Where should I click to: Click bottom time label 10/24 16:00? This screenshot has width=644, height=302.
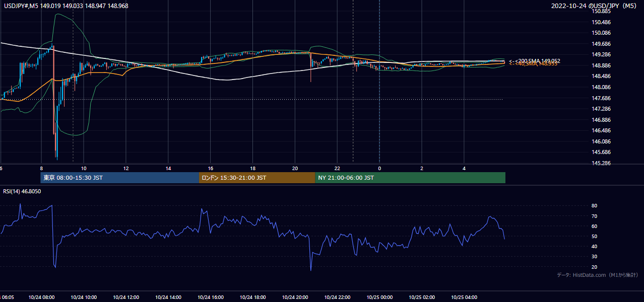coord(211,297)
